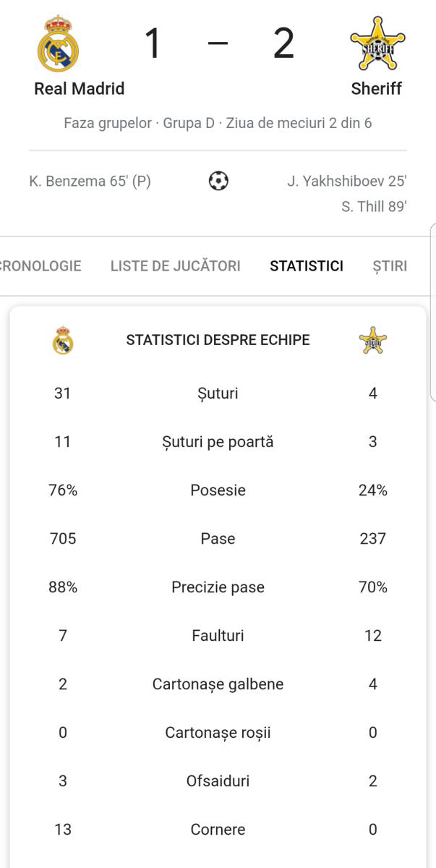Image resolution: width=436 pixels, height=868 pixels.
Task: Click the Cartonașe galbene row label
Action: tap(218, 684)
